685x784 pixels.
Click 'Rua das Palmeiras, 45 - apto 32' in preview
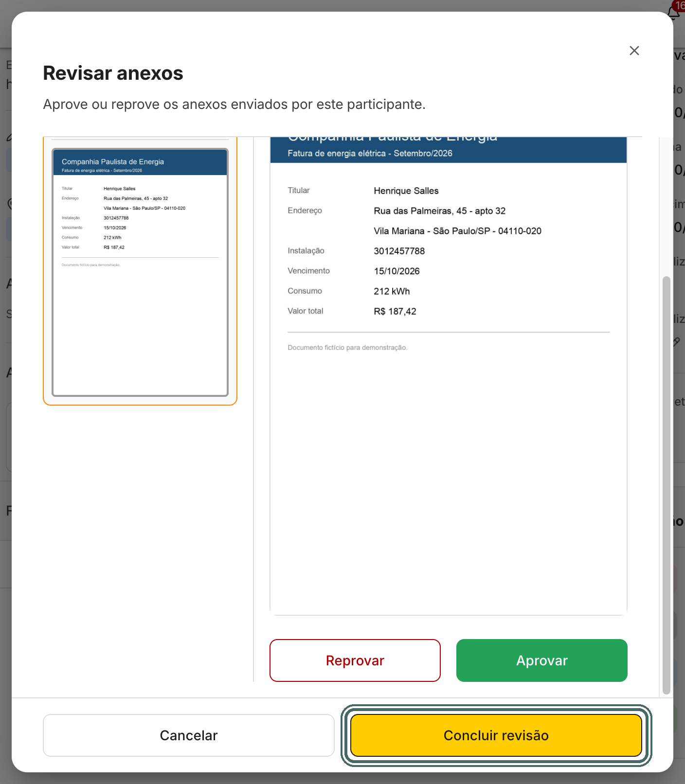(x=440, y=211)
